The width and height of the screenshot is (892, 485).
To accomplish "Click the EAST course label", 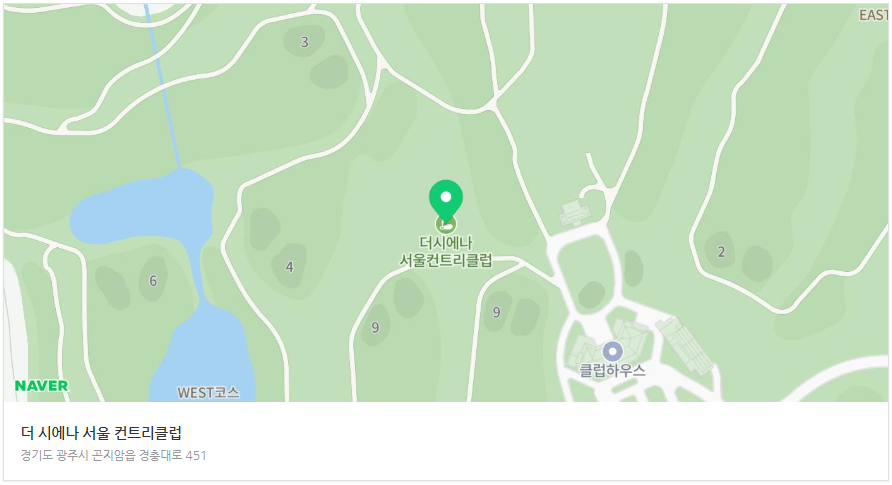I will pyautogui.click(x=873, y=15).
